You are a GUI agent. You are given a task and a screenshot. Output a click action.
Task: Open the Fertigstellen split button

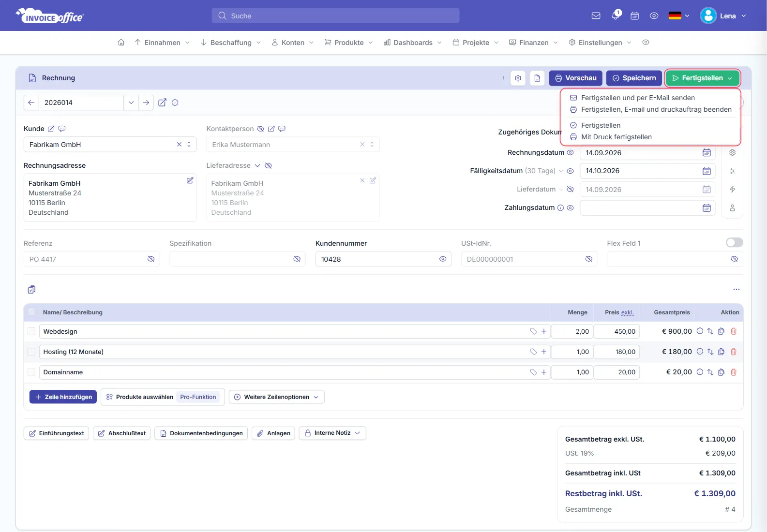pos(702,78)
